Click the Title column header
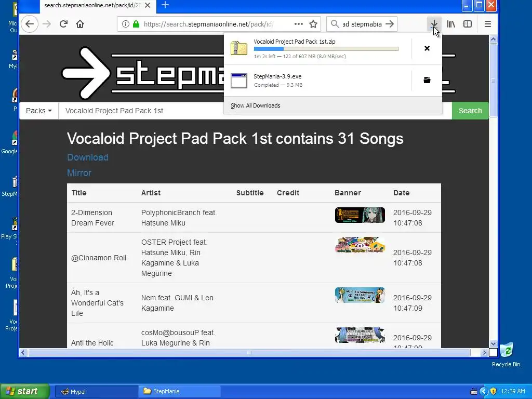Screen dimensions: 532x399 (79, 193)
